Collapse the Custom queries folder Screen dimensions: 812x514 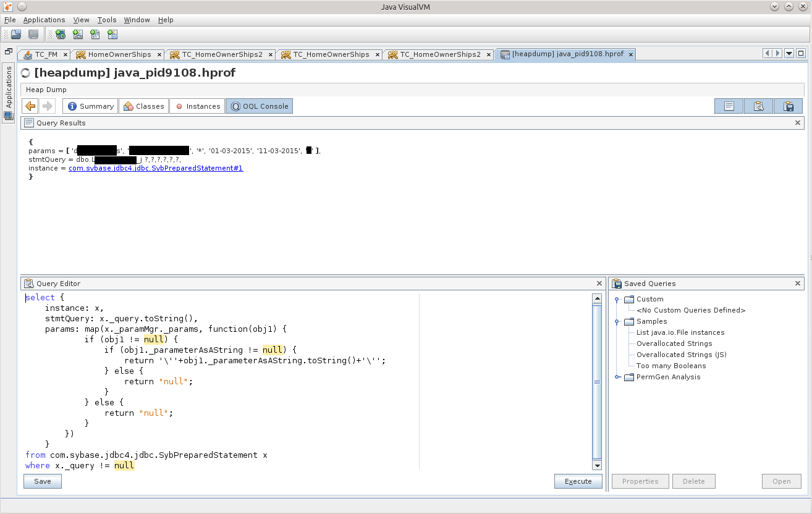[x=617, y=299]
